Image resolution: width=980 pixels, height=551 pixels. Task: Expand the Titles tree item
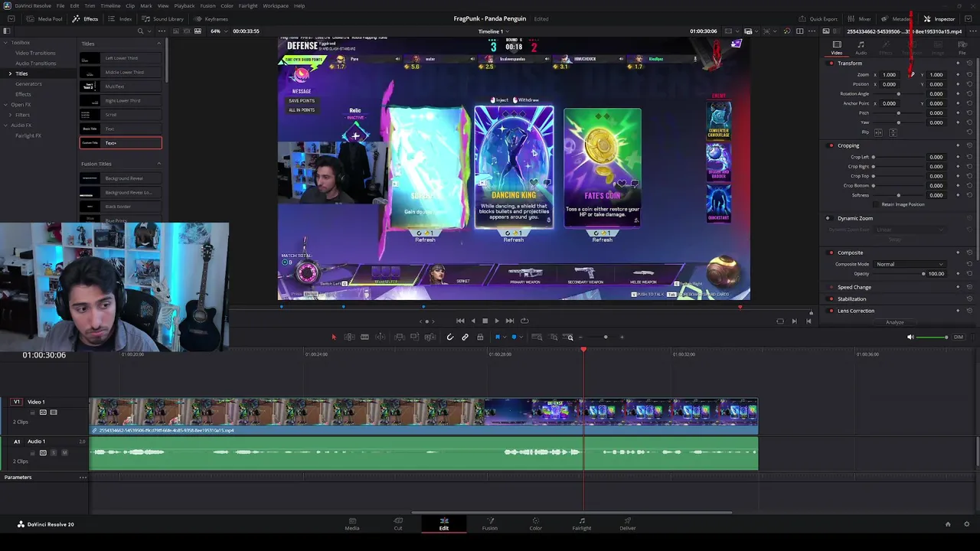point(10,73)
